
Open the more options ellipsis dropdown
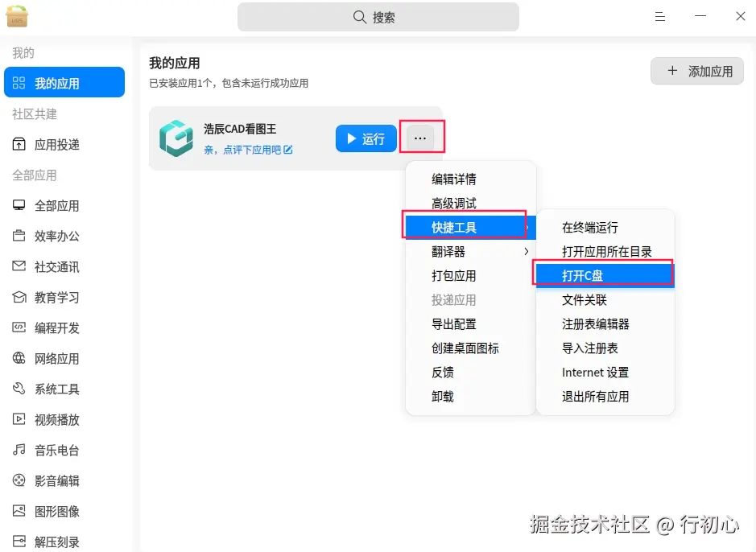click(421, 138)
